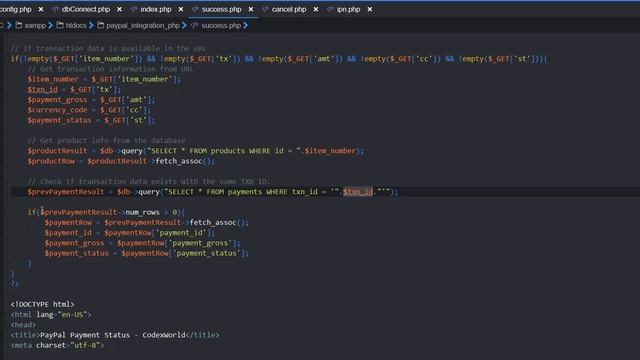Open xampp folder in breadcrumb

point(35,25)
